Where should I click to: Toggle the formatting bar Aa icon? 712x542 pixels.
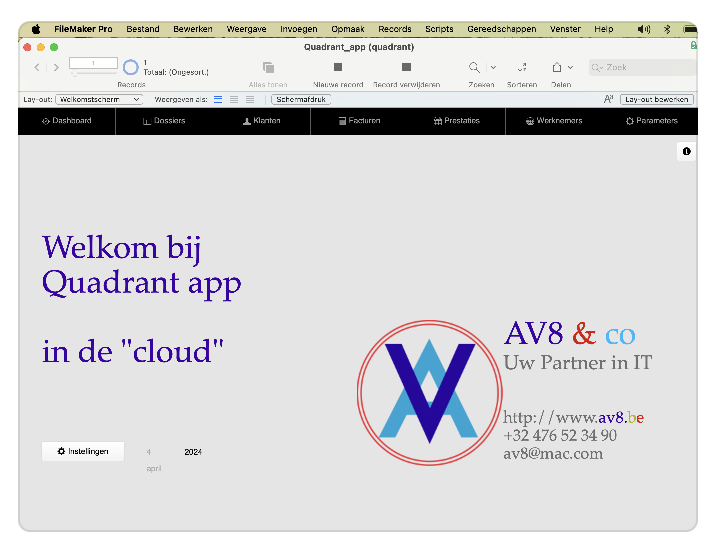tap(608, 99)
